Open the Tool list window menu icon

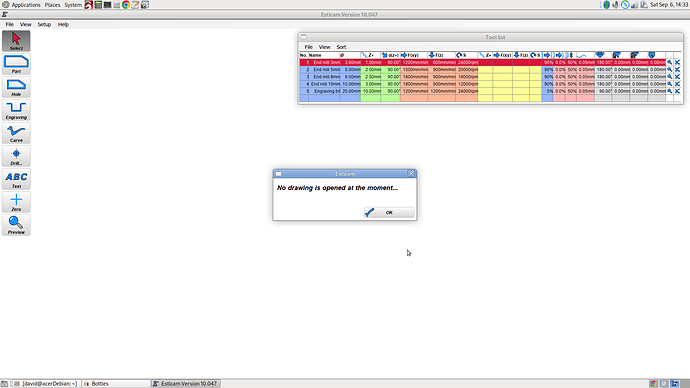coord(304,37)
